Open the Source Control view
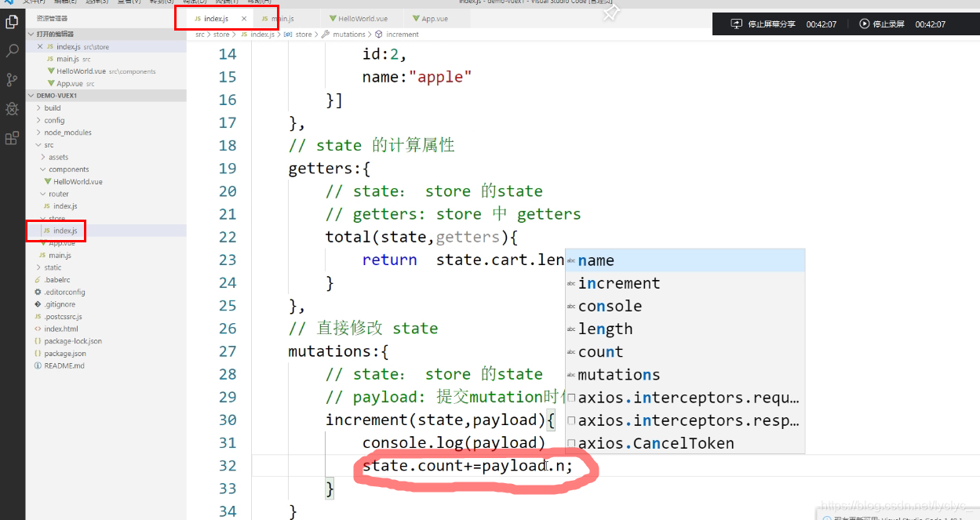The height and width of the screenshot is (520, 980). coord(12,80)
